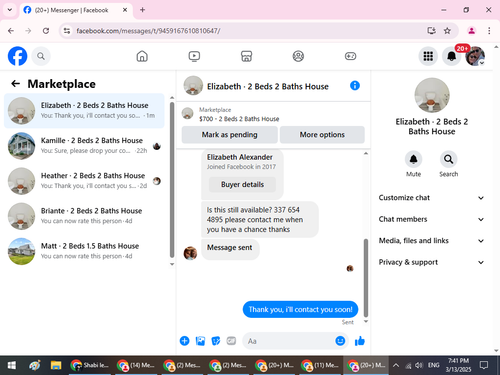Image resolution: width=500 pixels, height=375 pixels.
Task: Choose a GIF icon
Action: tap(231, 341)
